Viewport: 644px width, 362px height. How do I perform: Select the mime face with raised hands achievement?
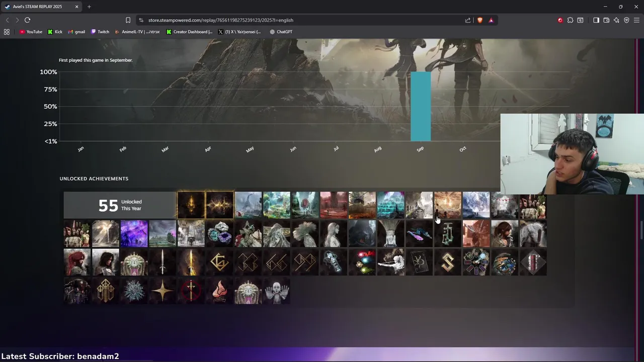point(277,291)
